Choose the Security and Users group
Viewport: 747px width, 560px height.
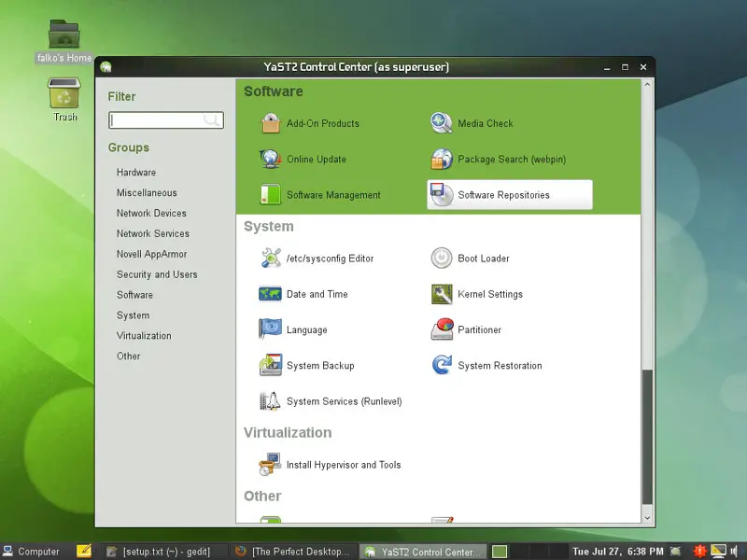[157, 274]
